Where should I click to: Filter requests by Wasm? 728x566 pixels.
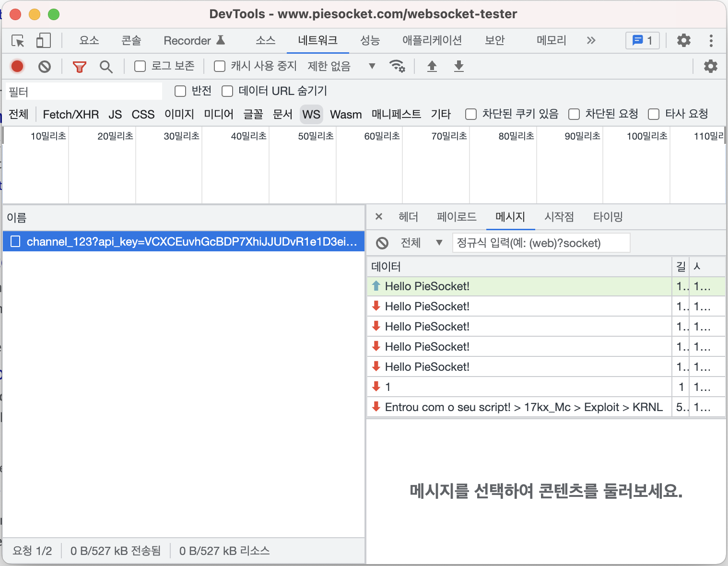(346, 114)
